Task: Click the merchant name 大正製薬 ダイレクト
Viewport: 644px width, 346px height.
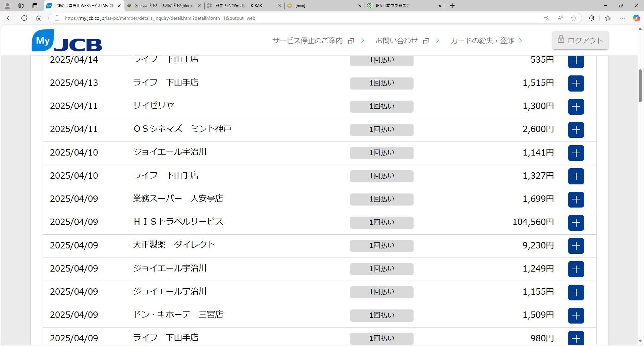Action: (174, 245)
